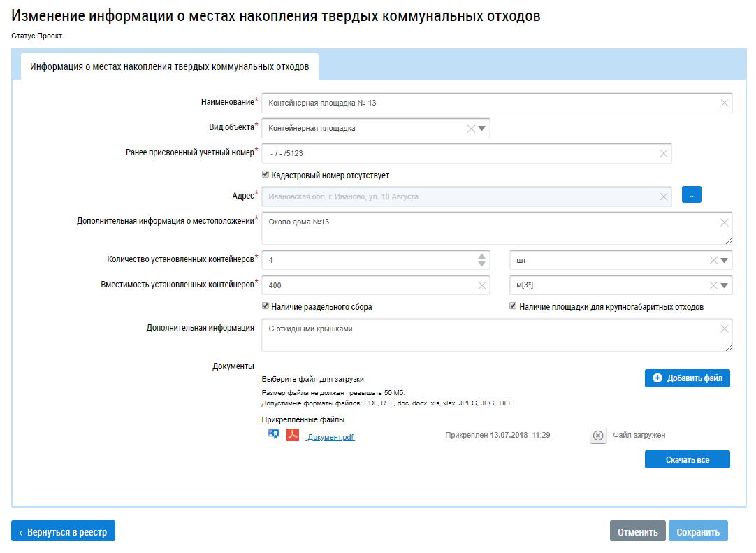Clear the Наименование field with X icon
This screenshot has width=756, height=553.
725,103
